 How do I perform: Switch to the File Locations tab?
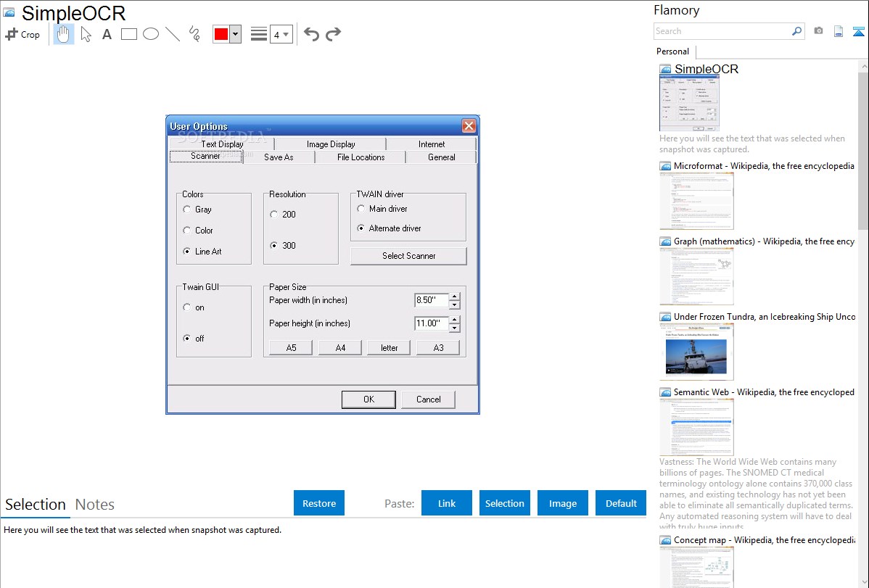(361, 157)
